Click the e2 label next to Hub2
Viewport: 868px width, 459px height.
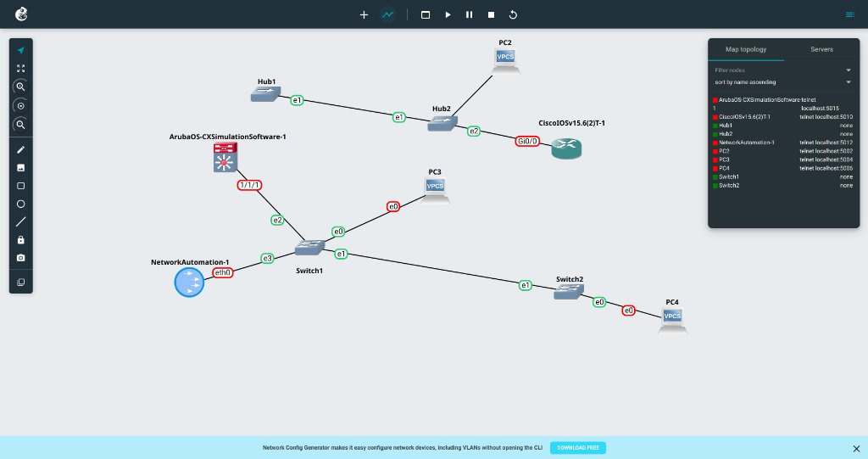click(x=474, y=132)
